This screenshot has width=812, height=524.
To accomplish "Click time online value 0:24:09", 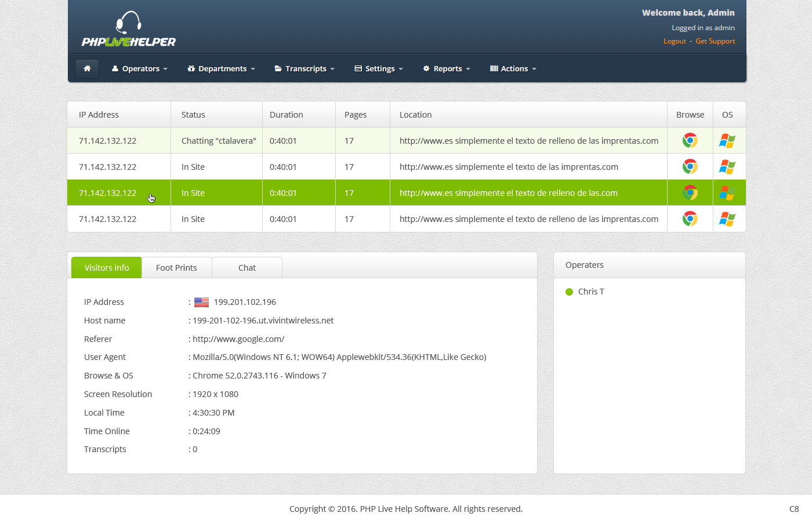I will [x=206, y=431].
